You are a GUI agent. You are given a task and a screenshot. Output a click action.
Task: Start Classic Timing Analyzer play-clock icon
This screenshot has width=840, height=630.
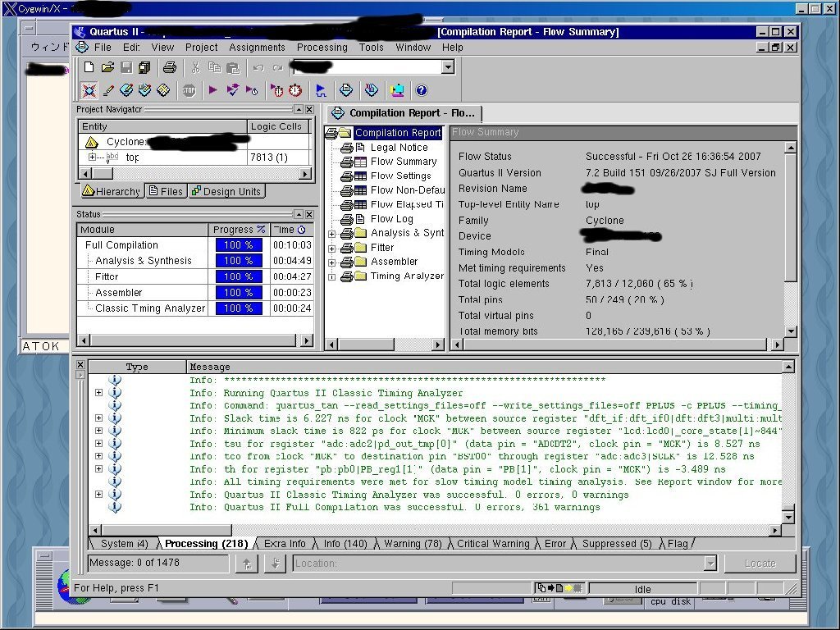coord(252,90)
